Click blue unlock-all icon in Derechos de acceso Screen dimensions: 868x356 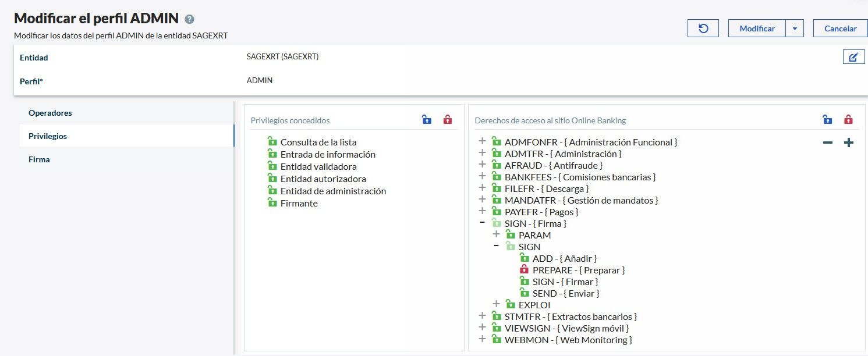(x=827, y=120)
